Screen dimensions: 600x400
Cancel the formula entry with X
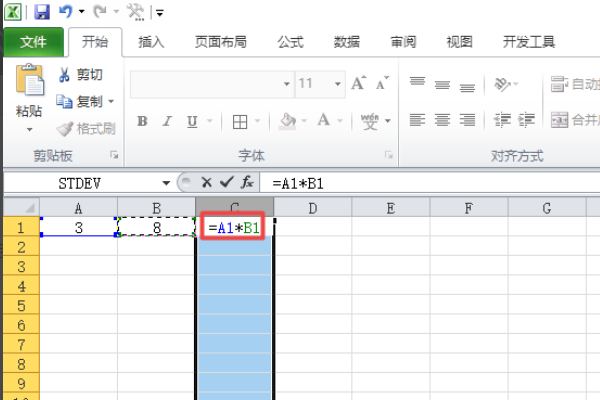tap(207, 183)
